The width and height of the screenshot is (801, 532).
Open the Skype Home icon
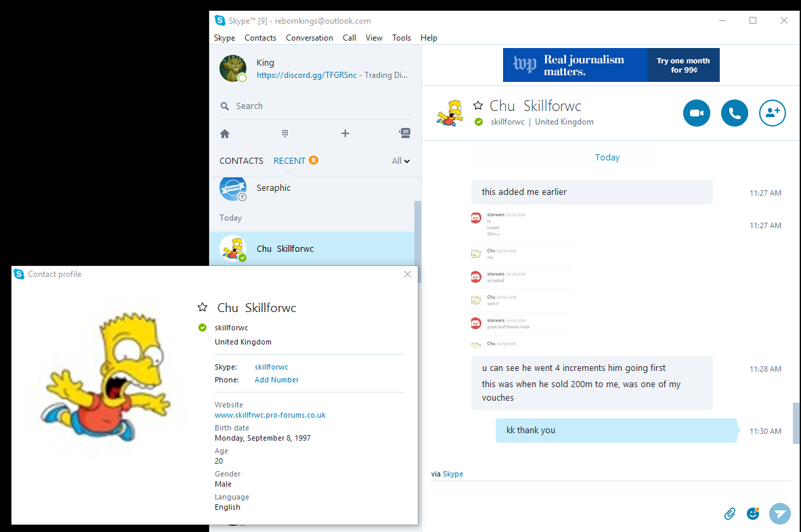pos(225,134)
